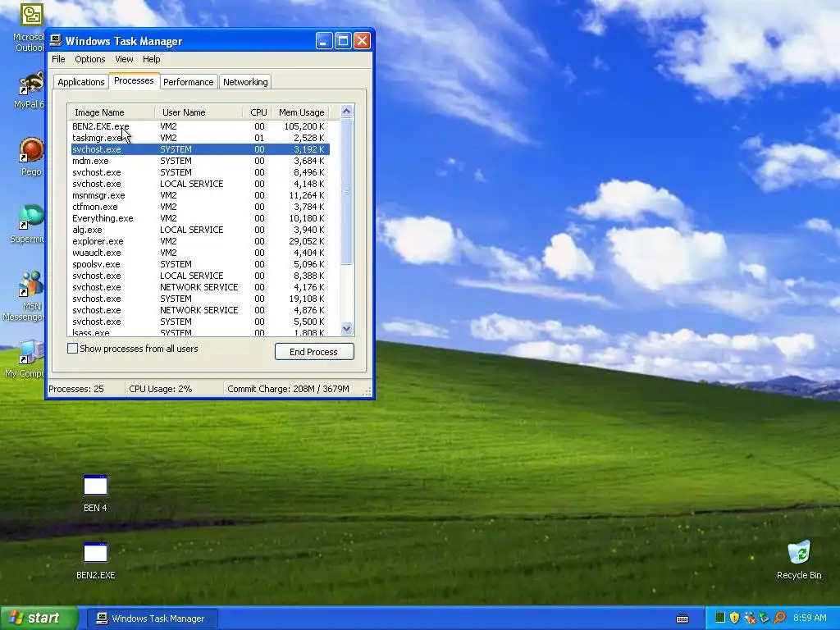Select the spoolsv.exe process row
The height and width of the screenshot is (630, 840).
[x=200, y=264]
